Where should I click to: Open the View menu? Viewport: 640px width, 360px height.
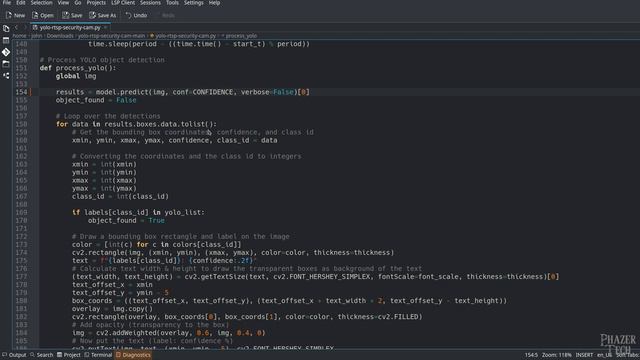click(x=63, y=3)
